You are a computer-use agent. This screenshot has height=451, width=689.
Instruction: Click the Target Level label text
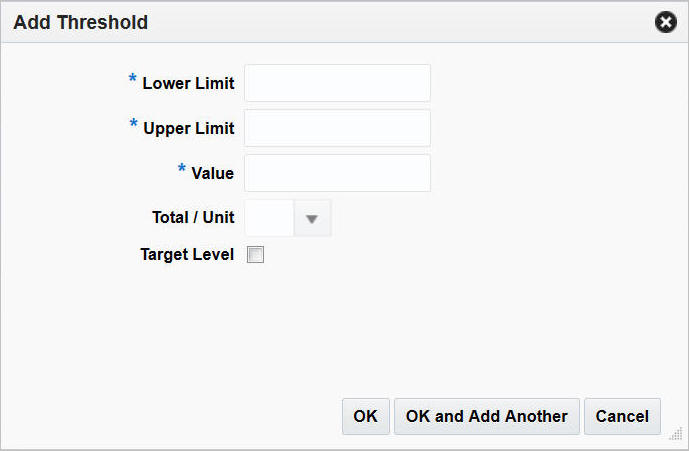pos(187,254)
